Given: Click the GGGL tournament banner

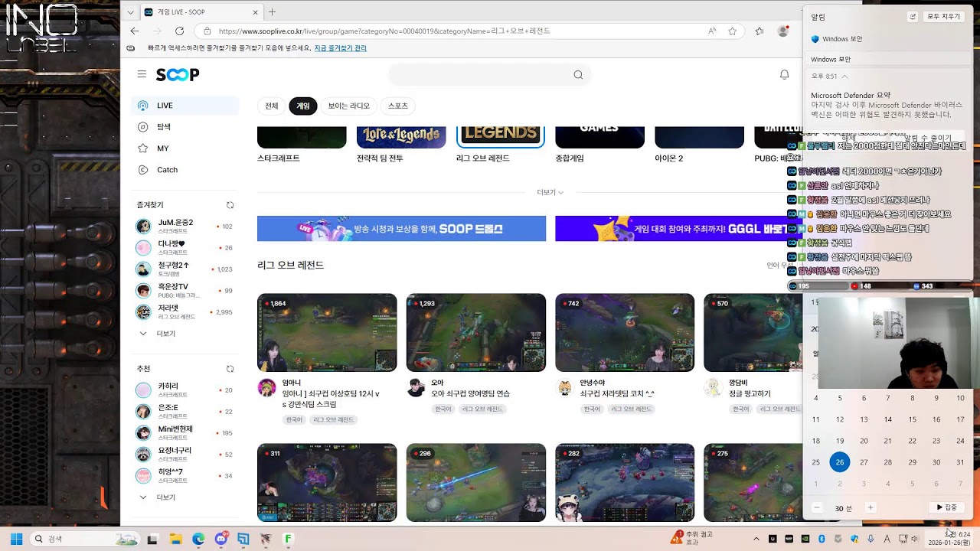Looking at the screenshot, I should tap(678, 228).
